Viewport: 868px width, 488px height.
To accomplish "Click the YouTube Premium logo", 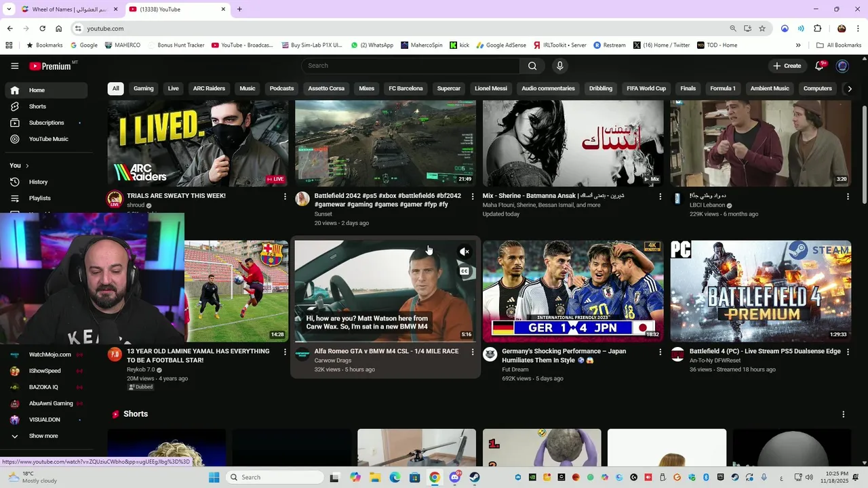I will 50,66.
